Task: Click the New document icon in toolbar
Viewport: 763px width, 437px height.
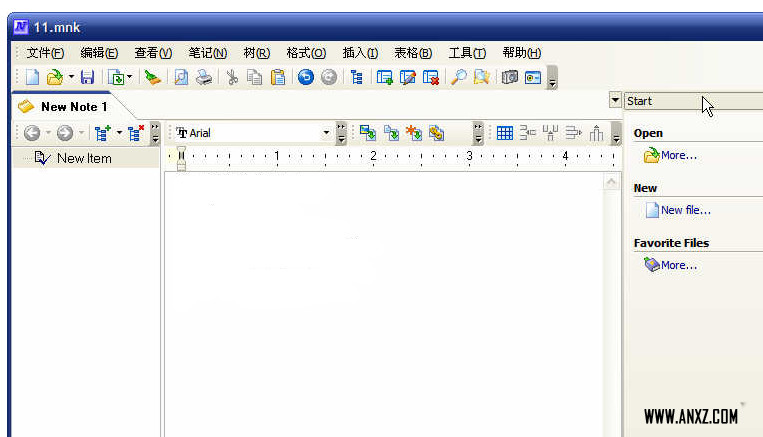Action: [x=33, y=77]
